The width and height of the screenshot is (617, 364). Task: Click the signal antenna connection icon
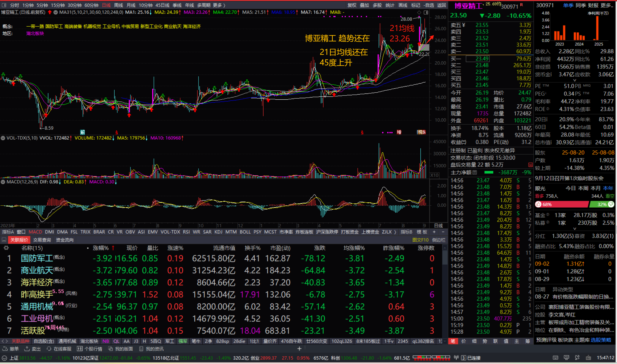456,358
